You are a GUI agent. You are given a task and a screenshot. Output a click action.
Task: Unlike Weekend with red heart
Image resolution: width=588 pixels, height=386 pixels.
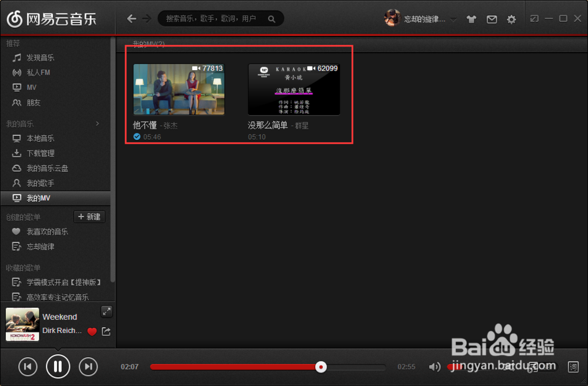pyautogui.click(x=92, y=331)
